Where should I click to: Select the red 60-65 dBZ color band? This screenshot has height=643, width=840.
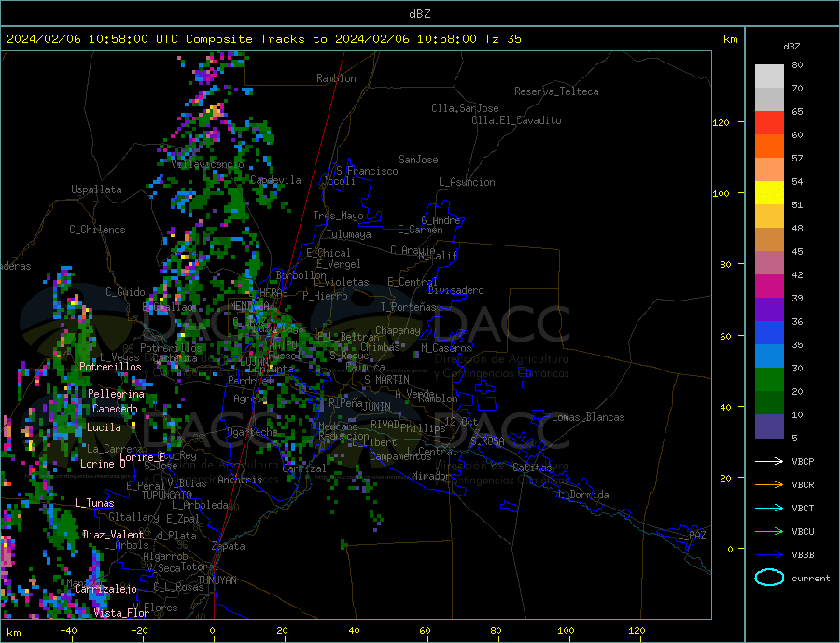click(769, 122)
